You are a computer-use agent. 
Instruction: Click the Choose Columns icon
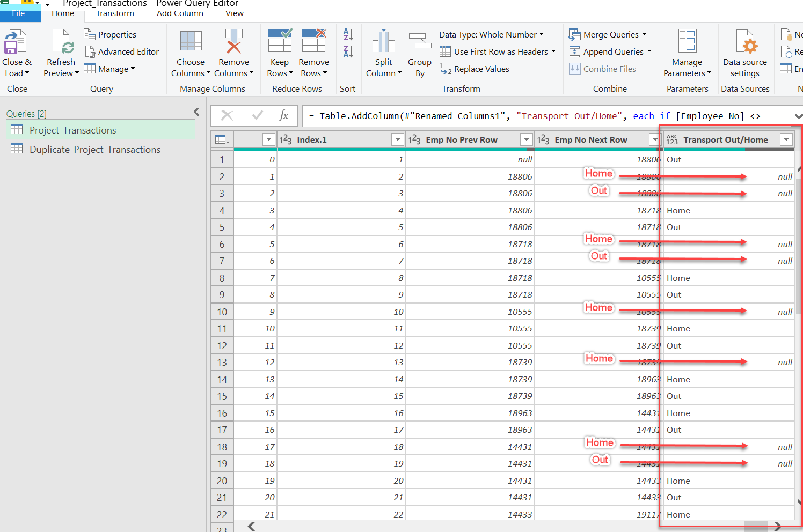coord(191,41)
